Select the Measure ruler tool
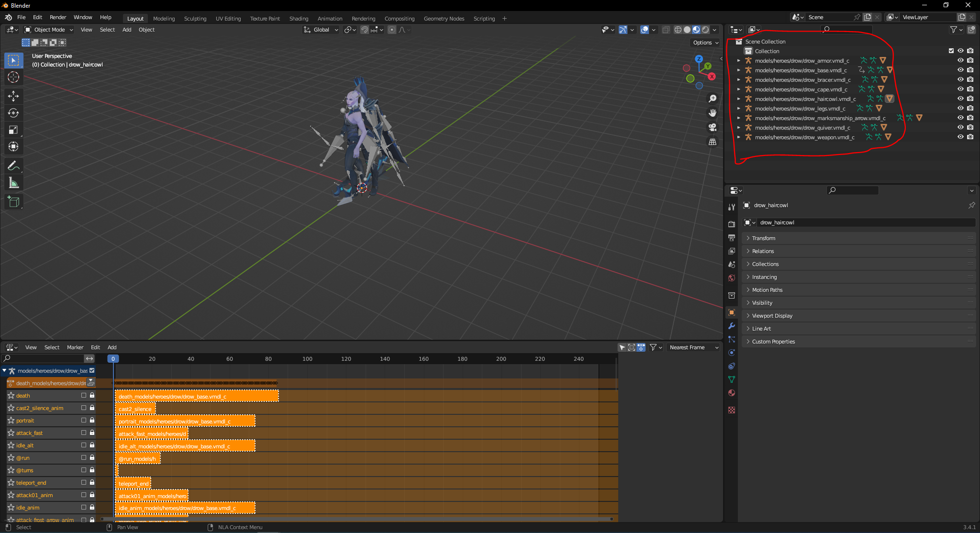980x533 pixels. (13, 183)
